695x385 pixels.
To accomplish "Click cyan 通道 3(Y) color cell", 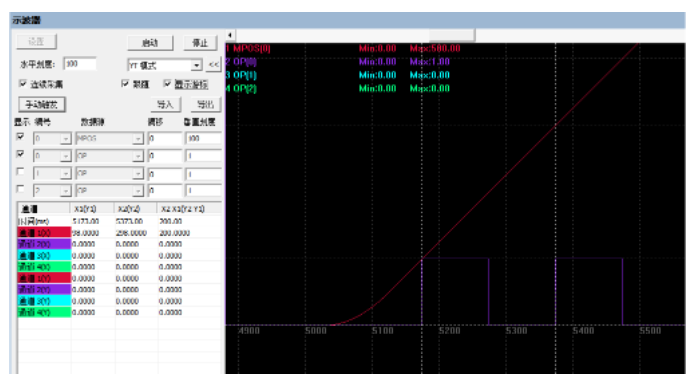I will click(44, 301).
